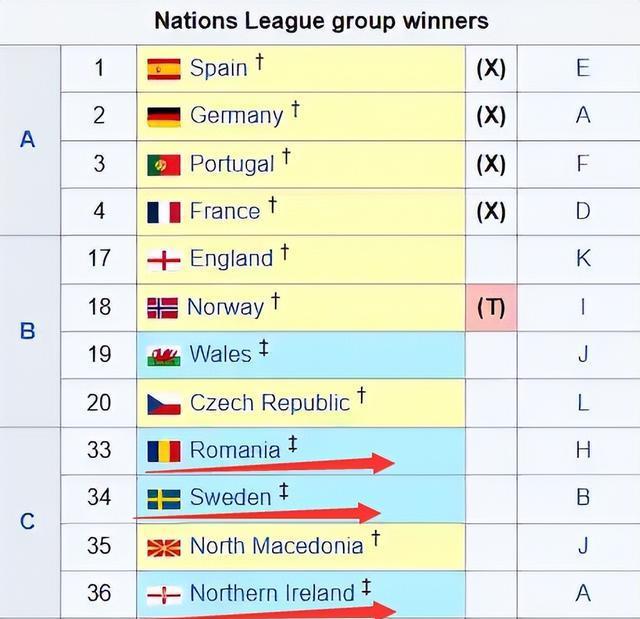The image size is (640, 619).
Task: Click the Portugal flag icon
Action: [163, 164]
